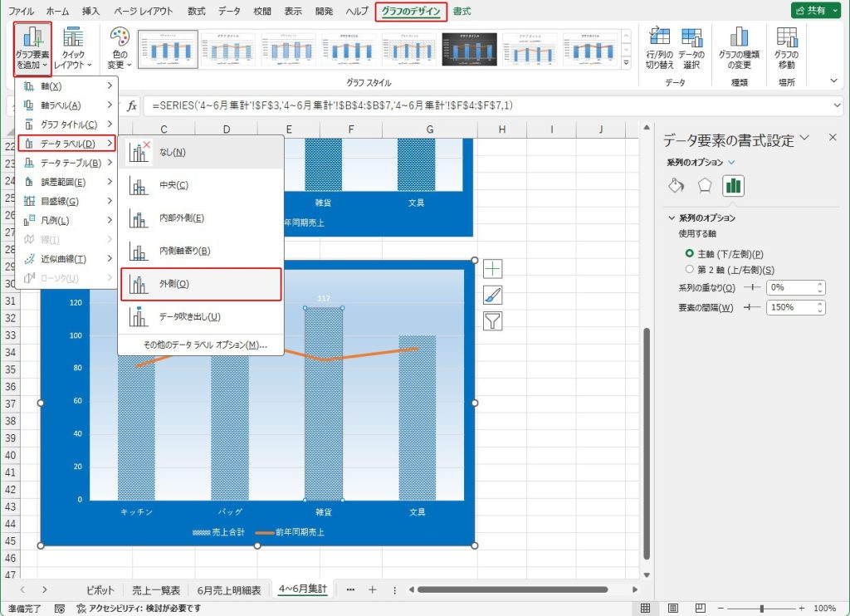Viewport: 850px width, 616px height.
Task: Select the 第2軸 (上/右側) radio button
Action: point(689,270)
